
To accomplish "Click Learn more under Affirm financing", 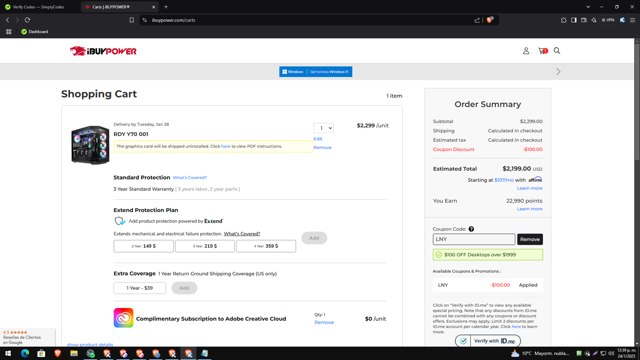I will [529, 188].
